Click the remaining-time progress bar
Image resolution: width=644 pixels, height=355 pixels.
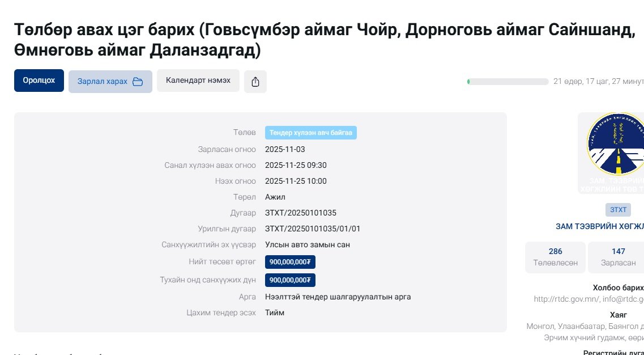point(507,82)
